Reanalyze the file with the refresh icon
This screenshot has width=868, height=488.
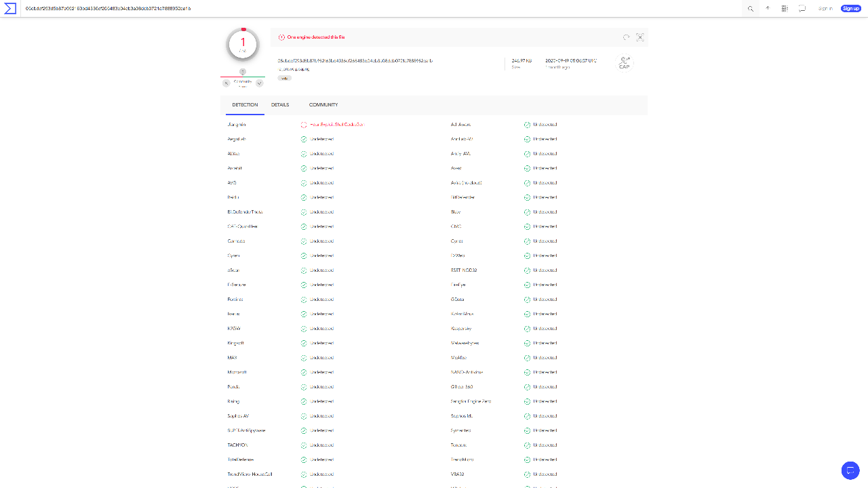(626, 37)
